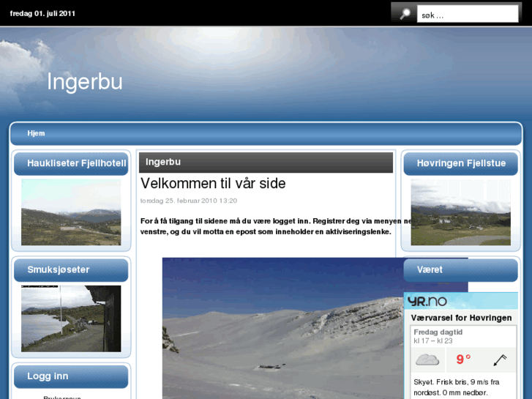Open the yr.no logo
Screen dimensions: 532x399
click(427, 301)
